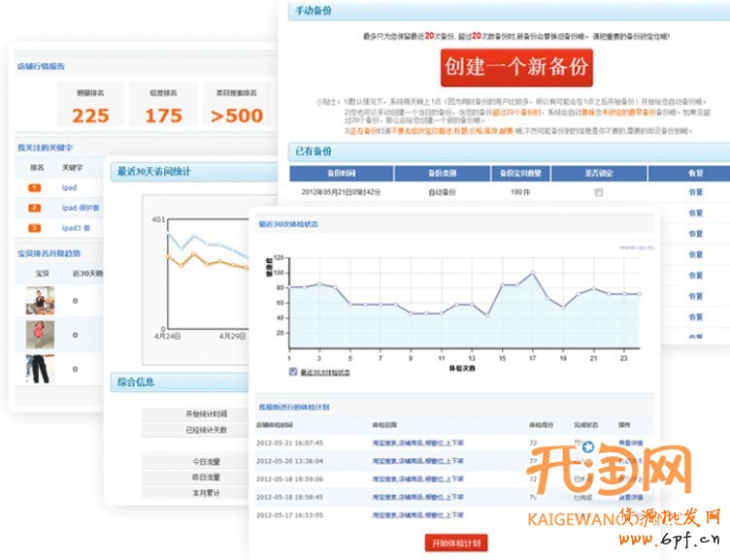Screen dimensions: 730x560
Task: Tick the lock checkbox in the backup row
Action: point(599,193)
